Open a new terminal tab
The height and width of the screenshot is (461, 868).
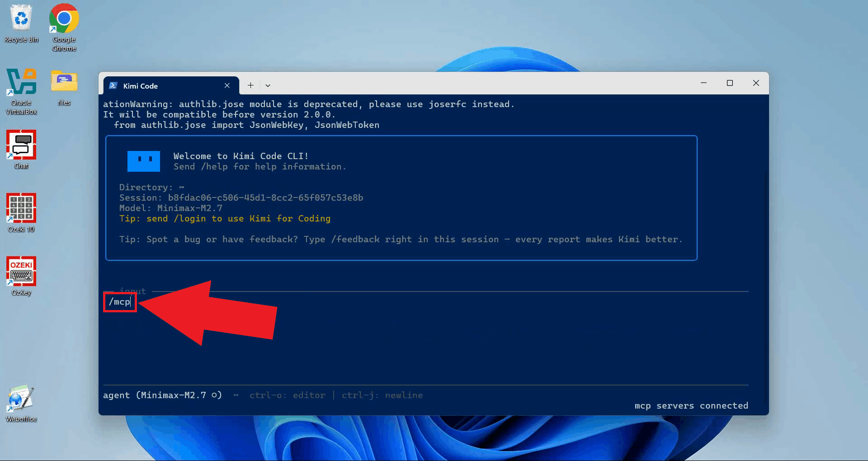(x=250, y=85)
